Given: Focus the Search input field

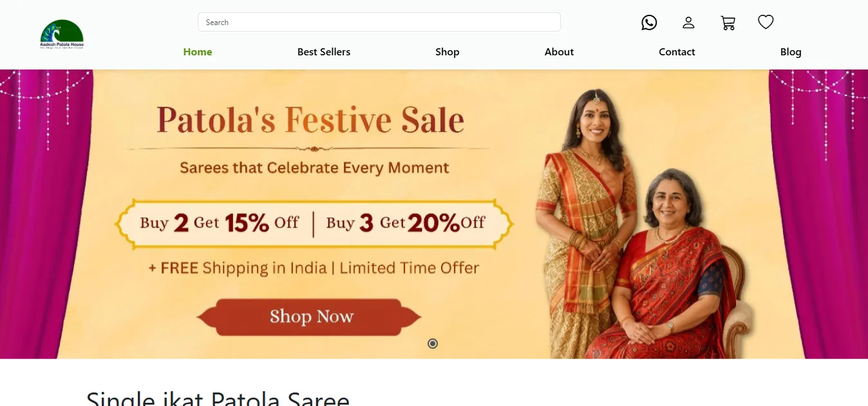Looking at the screenshot, I should tap(379, 22).
